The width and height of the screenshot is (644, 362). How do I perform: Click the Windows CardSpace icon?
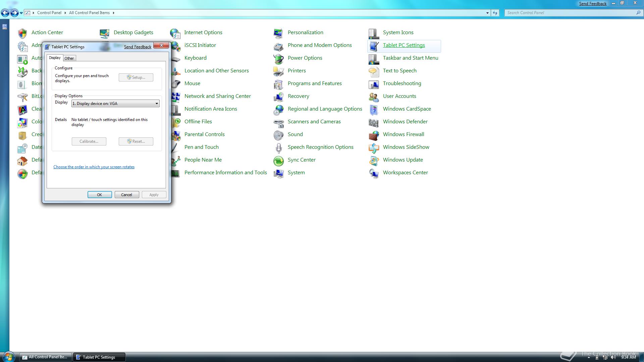[x=374, y=110]
